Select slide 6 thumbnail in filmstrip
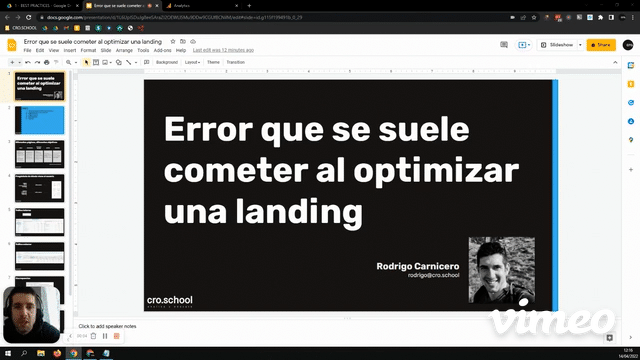This screenshot has width=640, height=360. 40,256
